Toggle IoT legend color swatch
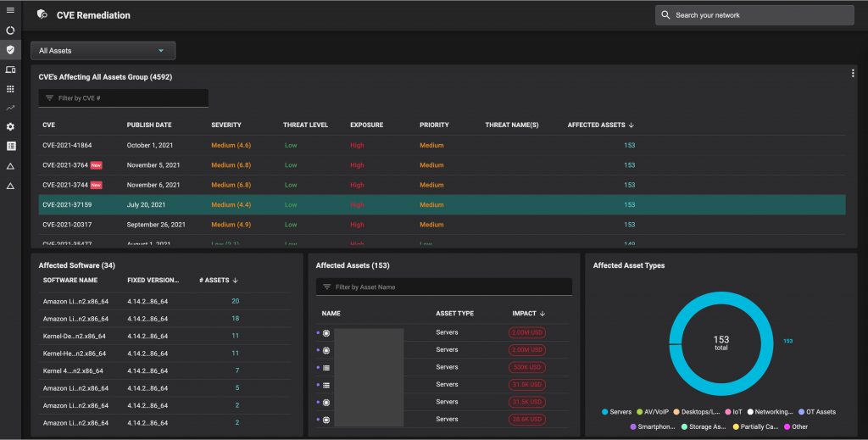Viewport: 868px width, 440px height. coord(728,412)
